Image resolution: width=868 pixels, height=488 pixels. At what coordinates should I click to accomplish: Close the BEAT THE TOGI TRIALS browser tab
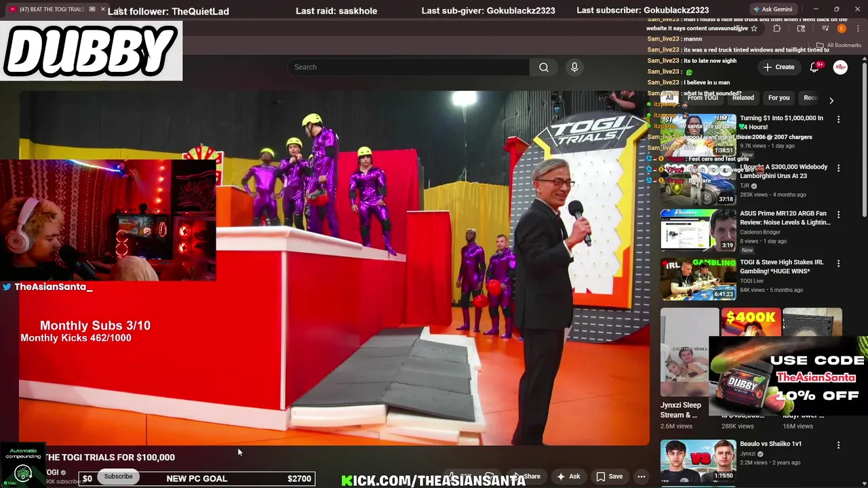[102, 9]
